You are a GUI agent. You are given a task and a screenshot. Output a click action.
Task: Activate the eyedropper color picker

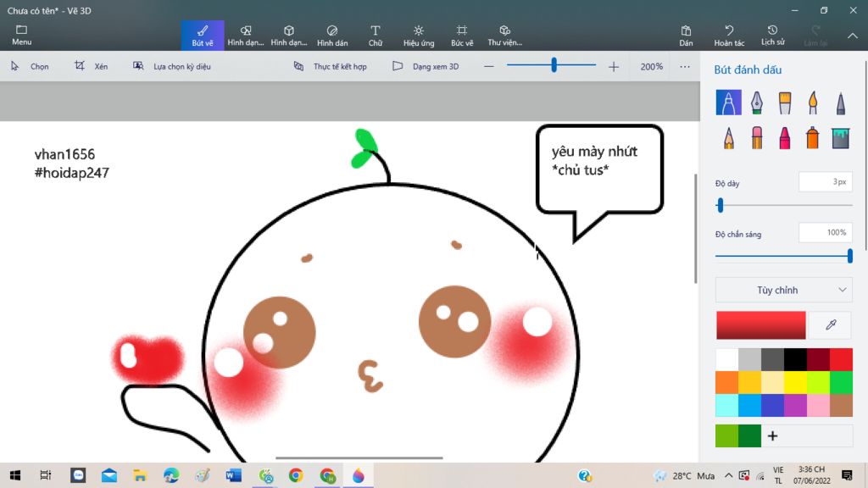click(x=831, y=324)
